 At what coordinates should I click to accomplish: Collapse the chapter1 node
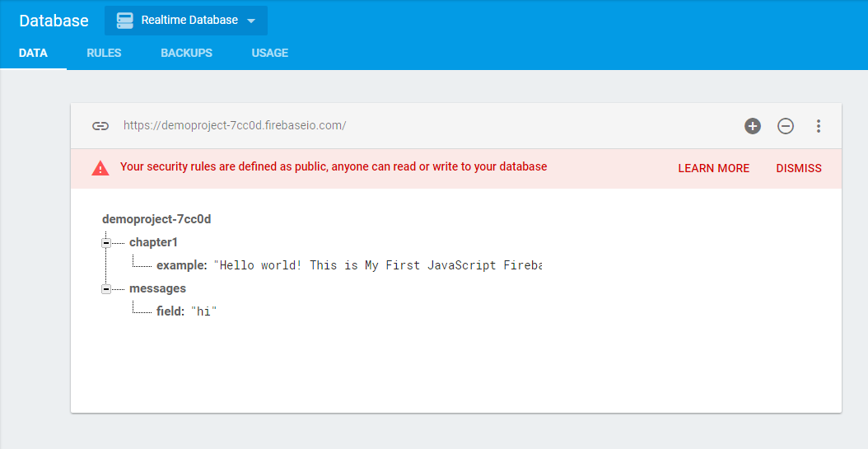tap(105, 242)
